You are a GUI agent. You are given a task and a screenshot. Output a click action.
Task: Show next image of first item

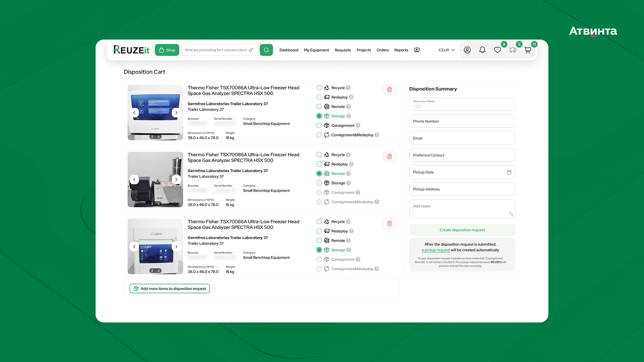176,113
